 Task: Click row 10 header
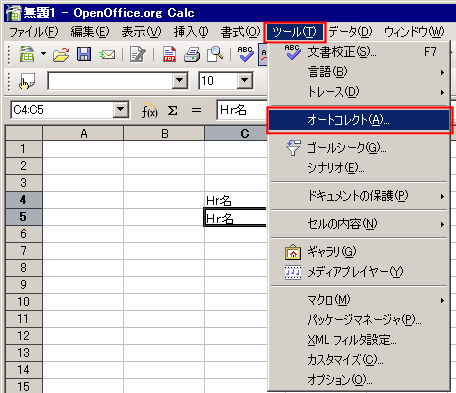(x=23, y=302)
